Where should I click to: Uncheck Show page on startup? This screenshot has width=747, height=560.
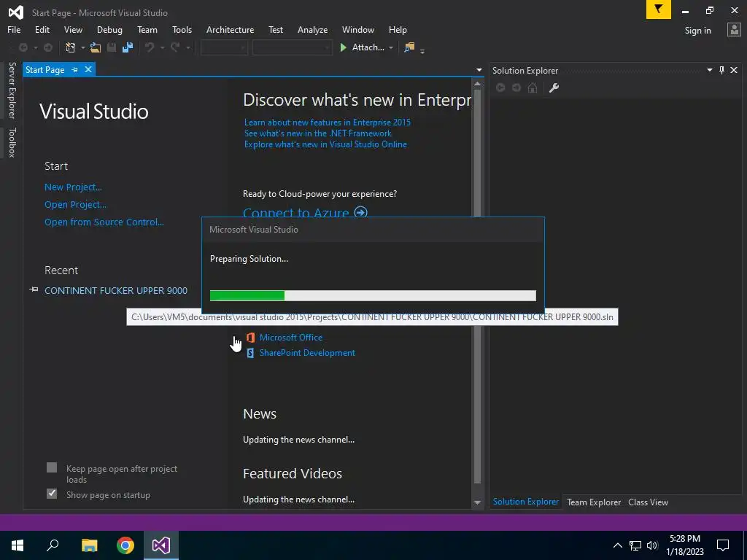point(52,494)
